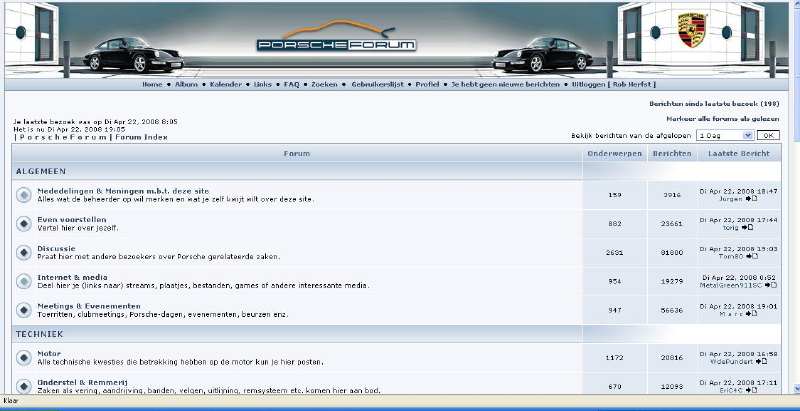Open the Onderstel & Remmerij forum
Screen dimensions: 800x411
pyautogui.click(x=82, y=382)
